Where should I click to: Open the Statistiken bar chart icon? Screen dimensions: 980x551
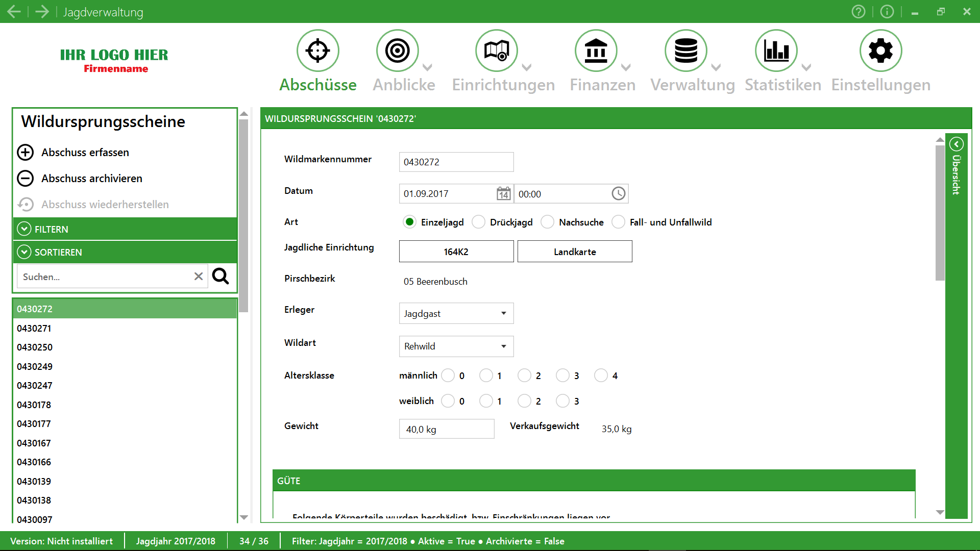[x=776, y=51]
